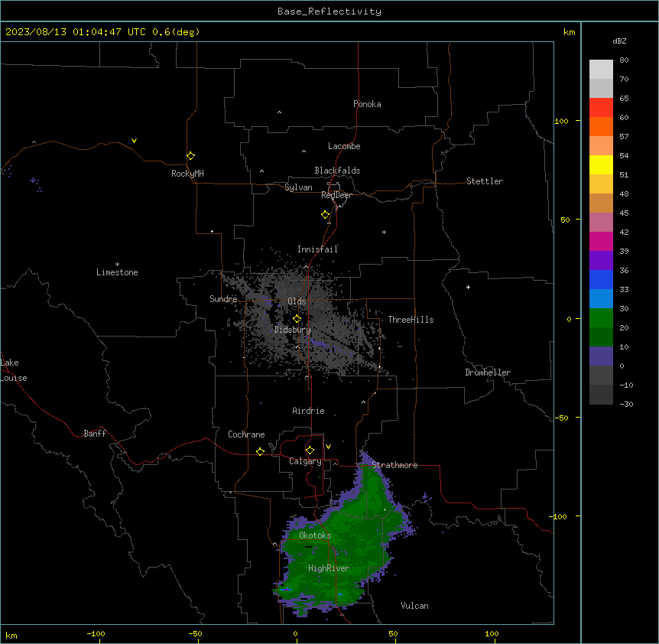Select the Didsbury label
This screenshot has height=644, width=659.
pos(293,330)
